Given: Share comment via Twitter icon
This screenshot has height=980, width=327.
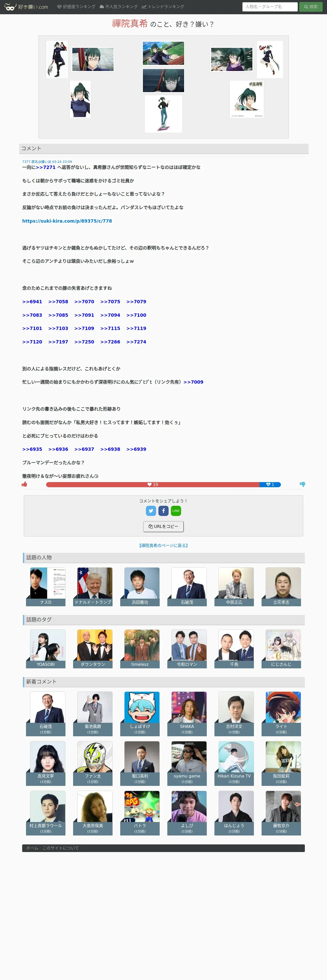Looking at the screenshot, I should 151,511.
